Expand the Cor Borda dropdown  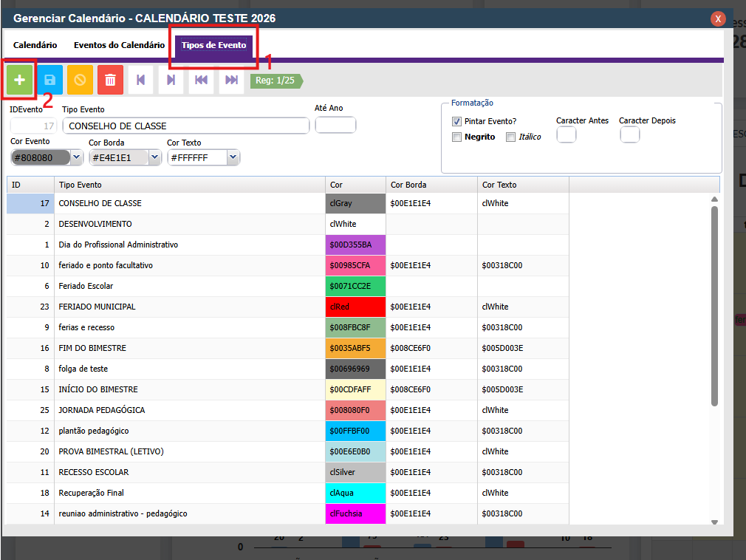pos(154,157)
